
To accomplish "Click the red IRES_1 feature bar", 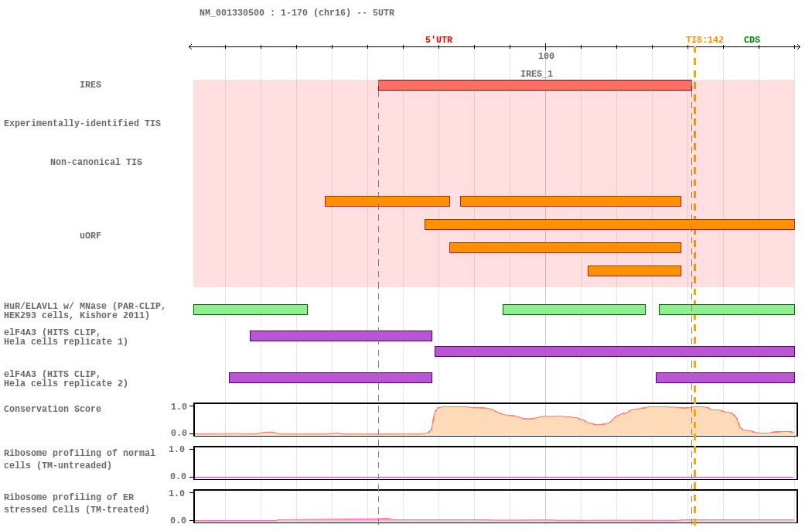I will pyautogui.click(x=534, y=85).
